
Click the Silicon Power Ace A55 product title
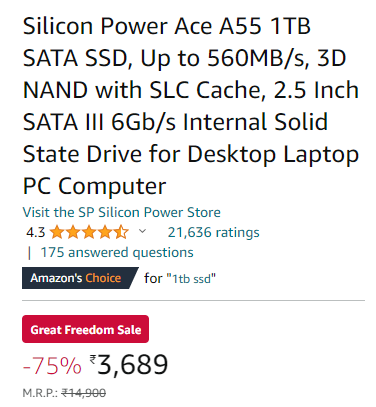click(x=191, y=105)
